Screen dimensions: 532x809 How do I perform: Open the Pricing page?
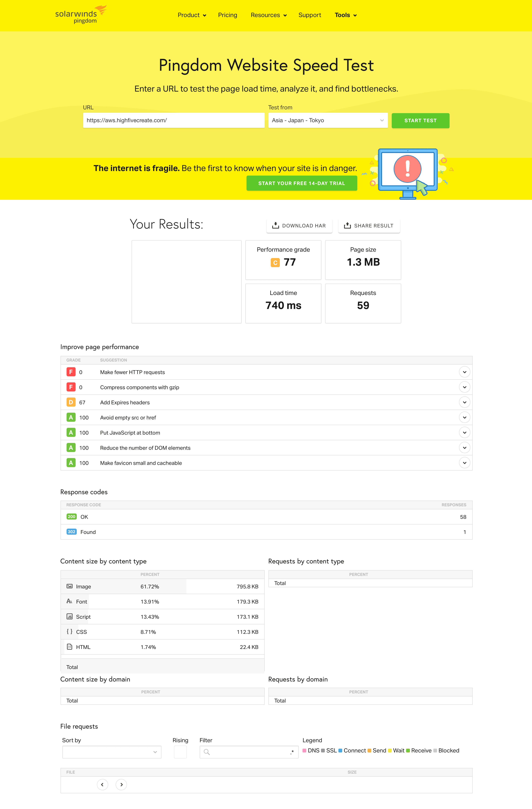coord(228,15)
